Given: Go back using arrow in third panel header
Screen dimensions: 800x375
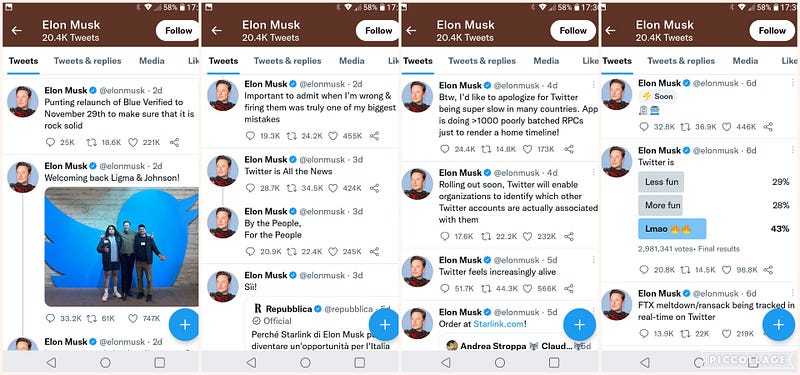Looking at the screenshot, I should tap(411, 31).
